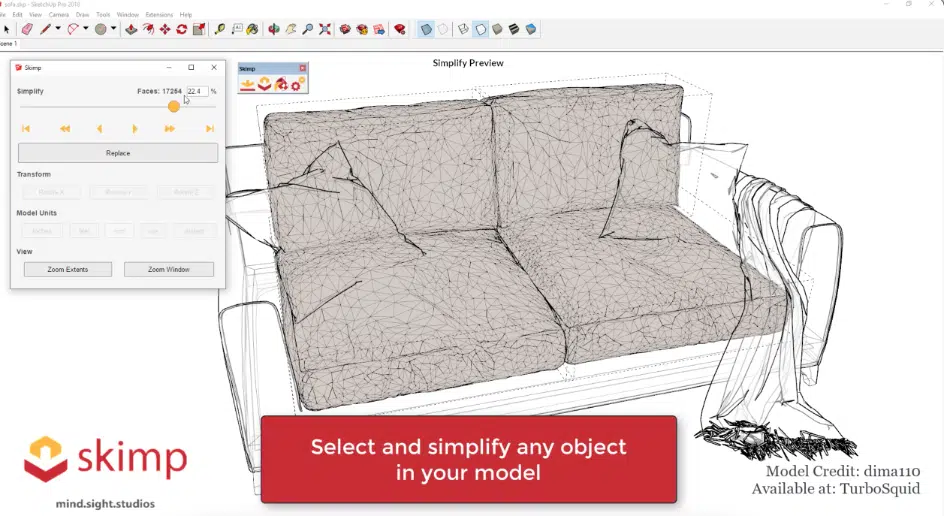The image size is (945, 516).
Task: Open the Extension Warehouse icon
Action: tap(362, 29)
